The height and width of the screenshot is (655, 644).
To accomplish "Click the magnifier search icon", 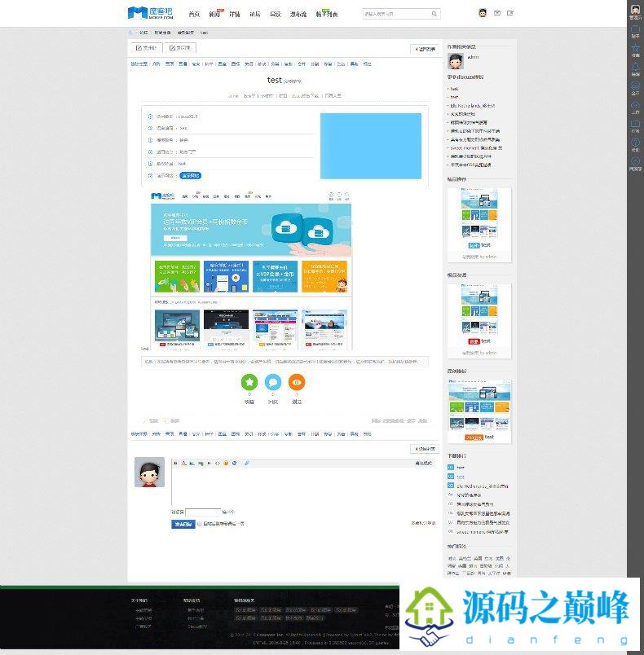I will (434, 14).
